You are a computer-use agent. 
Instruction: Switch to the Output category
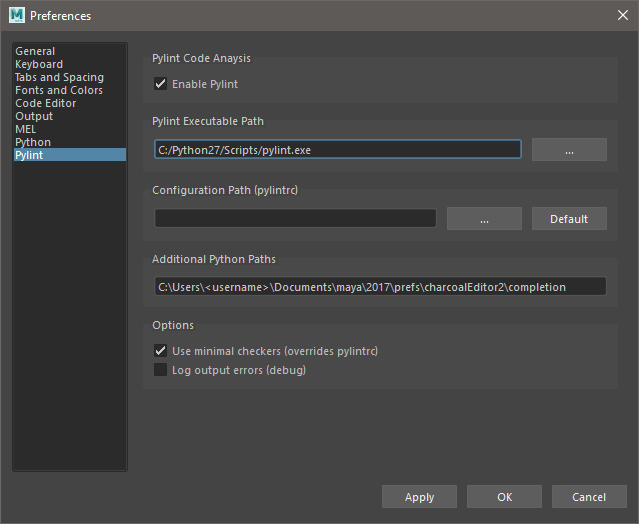click(34, 116)
